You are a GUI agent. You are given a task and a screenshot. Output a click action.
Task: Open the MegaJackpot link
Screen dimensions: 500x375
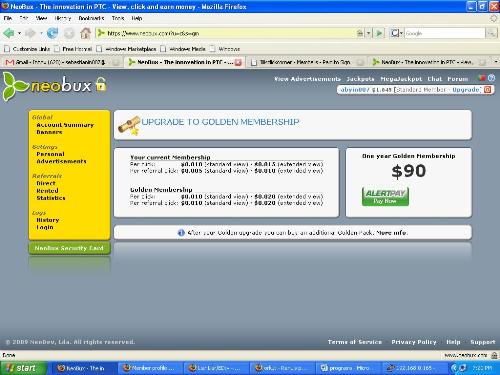(x=401, y=79)
